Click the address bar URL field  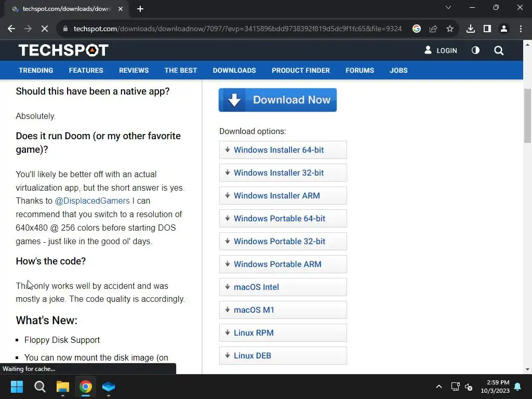237,29
